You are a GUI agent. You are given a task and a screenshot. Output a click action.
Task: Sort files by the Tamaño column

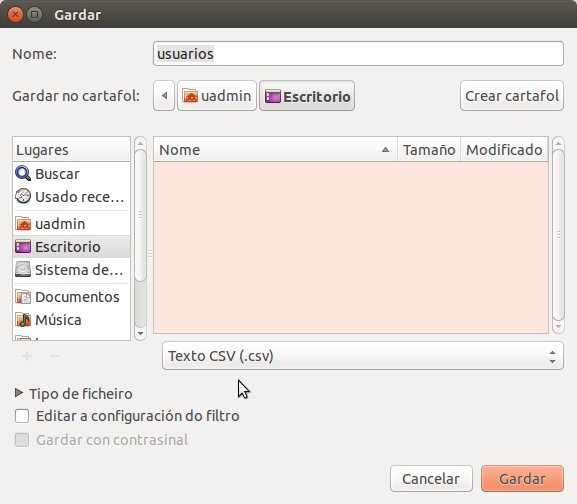click(429, 149)
